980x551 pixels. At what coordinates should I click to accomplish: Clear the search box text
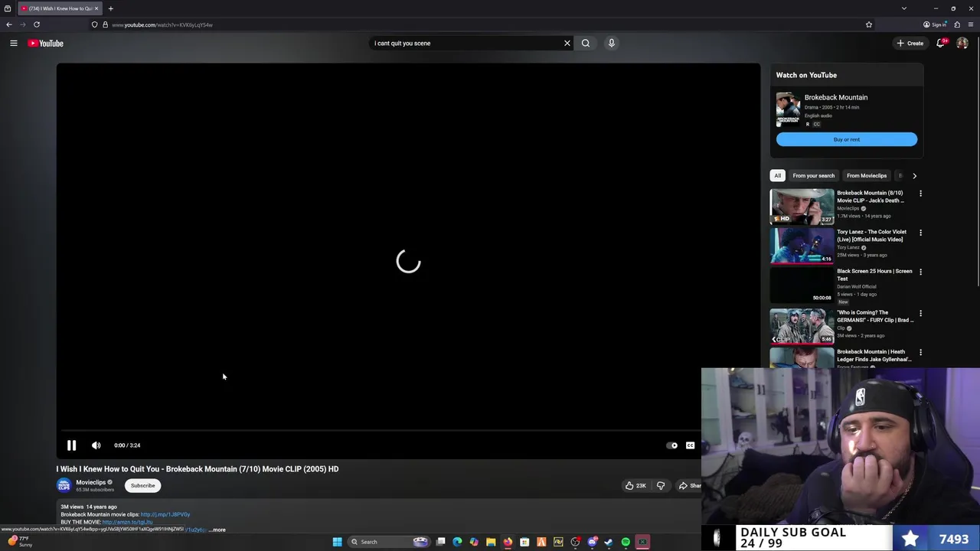[567, 44]
